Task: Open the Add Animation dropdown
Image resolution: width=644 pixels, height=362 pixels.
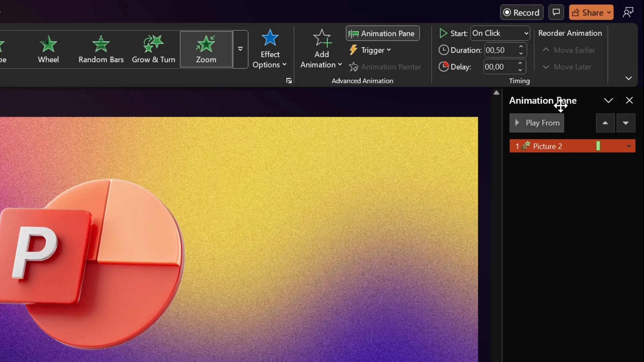Action: (321, 49)
